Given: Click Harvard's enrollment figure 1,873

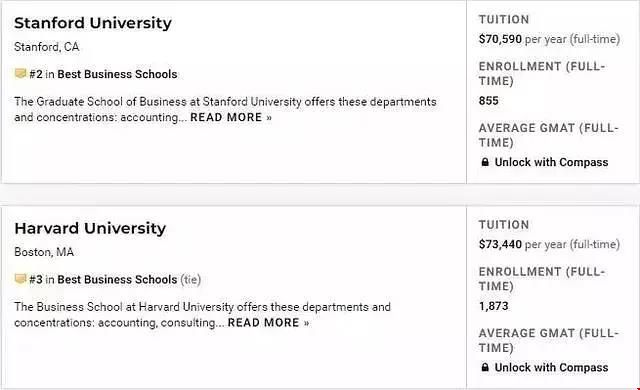Looking at the screenshot, I should (x=493, y=306).
